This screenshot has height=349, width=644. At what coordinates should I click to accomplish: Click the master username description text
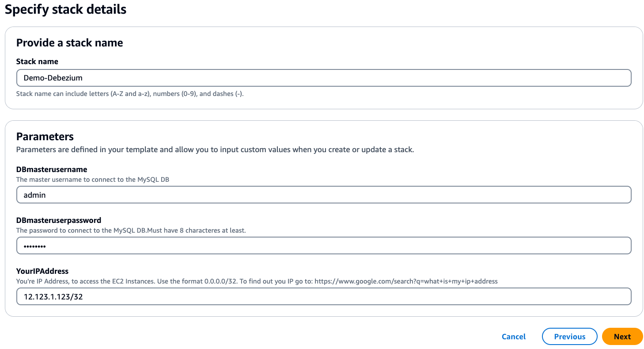pos(99,179)
